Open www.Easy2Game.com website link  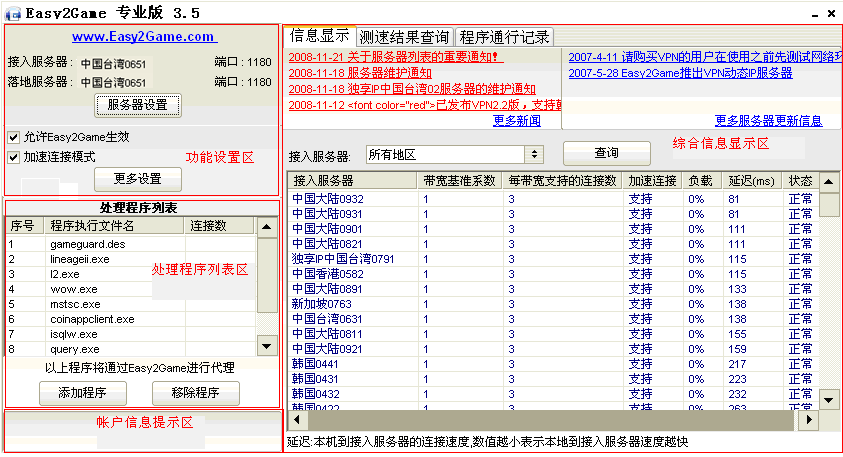[143, 37]
